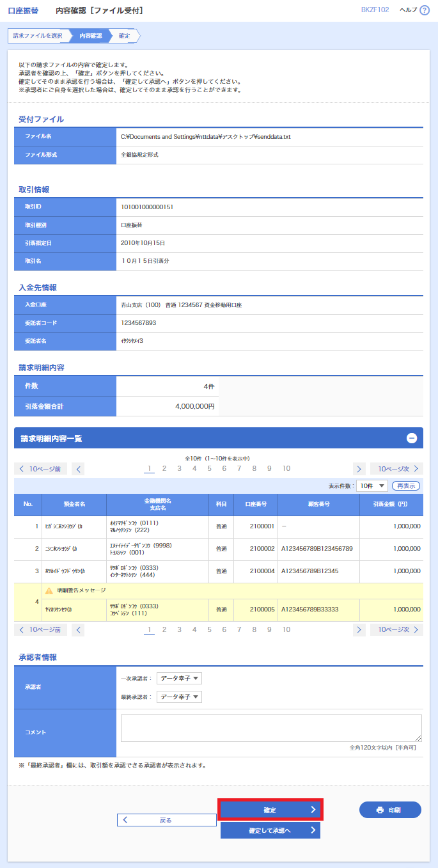Go to page 4 in lower pagination
Image resolution: width=438 pixels, height=868 pixels.
pos(194,629)
